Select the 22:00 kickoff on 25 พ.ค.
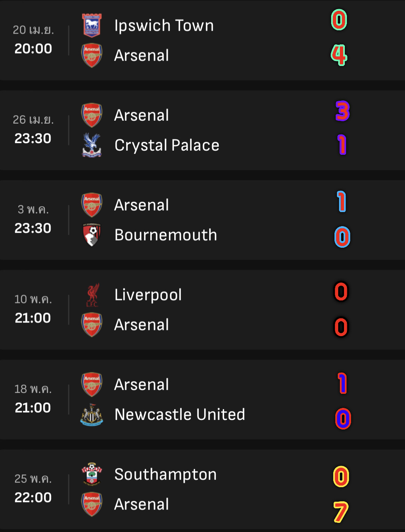 [x=33, y=498]
